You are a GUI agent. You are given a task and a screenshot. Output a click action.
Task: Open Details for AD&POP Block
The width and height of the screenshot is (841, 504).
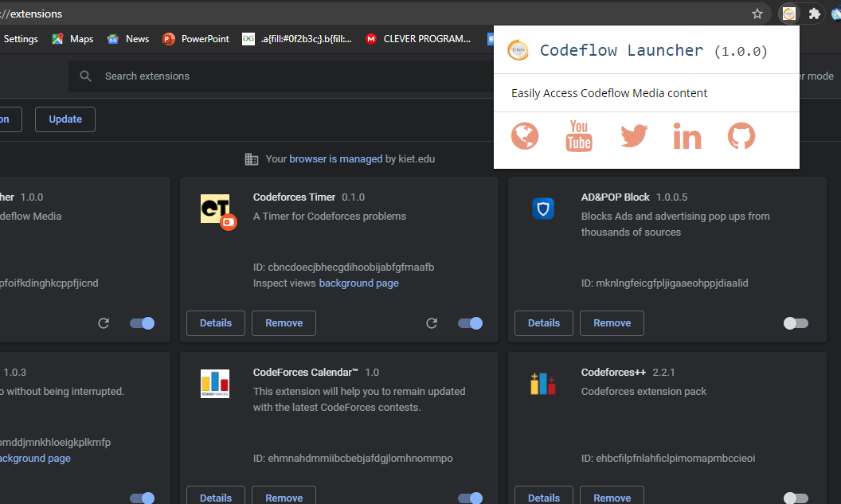click(544, 323)
